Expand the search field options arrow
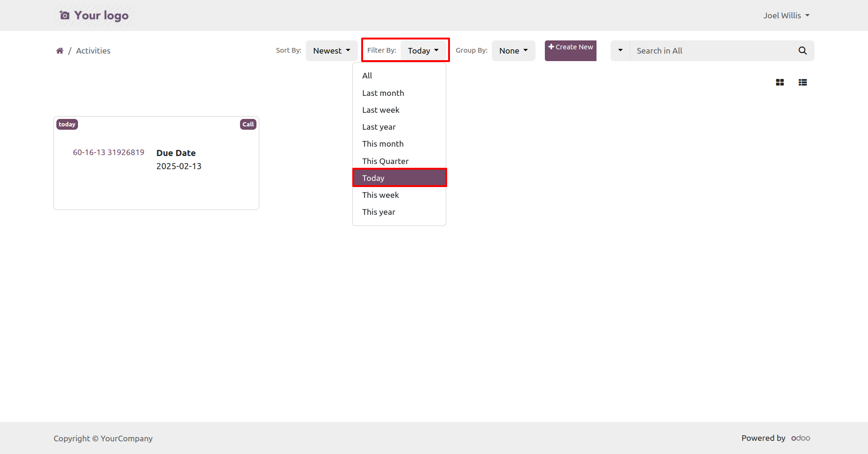Viewport: 868px width, 454px height. 620,51
